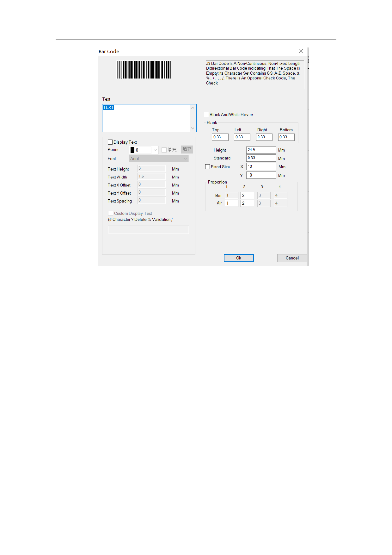Check the Fixed Size option
The height and width of the screenshot is (555, 392).
tap(208, 166)
